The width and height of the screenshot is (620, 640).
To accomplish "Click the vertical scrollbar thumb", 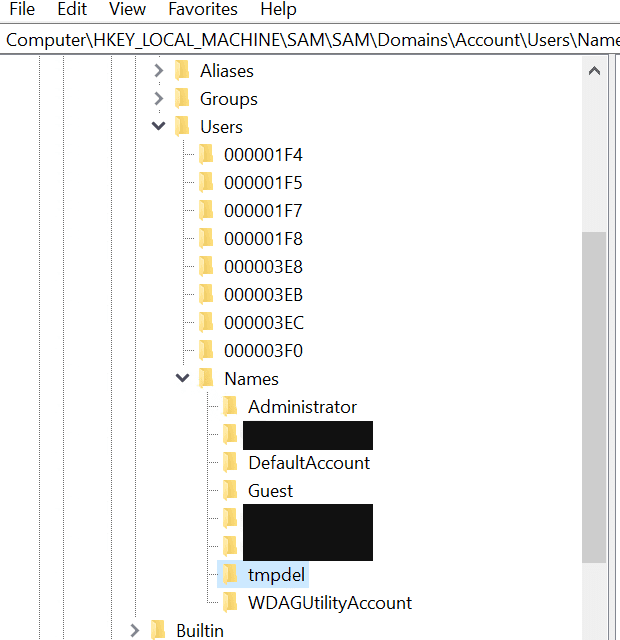I will (x=594, y=398).
